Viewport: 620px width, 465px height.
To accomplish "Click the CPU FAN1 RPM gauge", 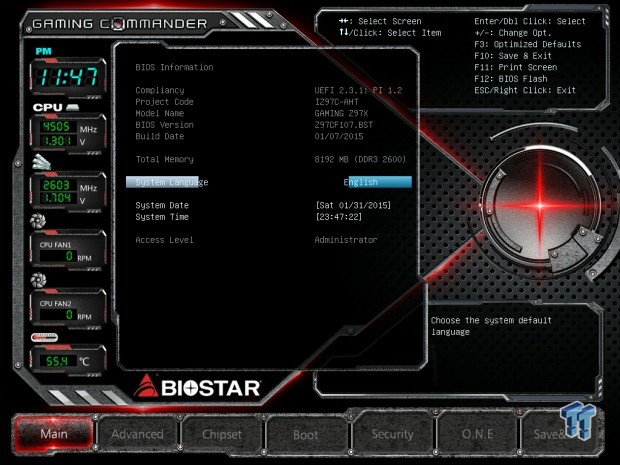I will click(68, 250).
